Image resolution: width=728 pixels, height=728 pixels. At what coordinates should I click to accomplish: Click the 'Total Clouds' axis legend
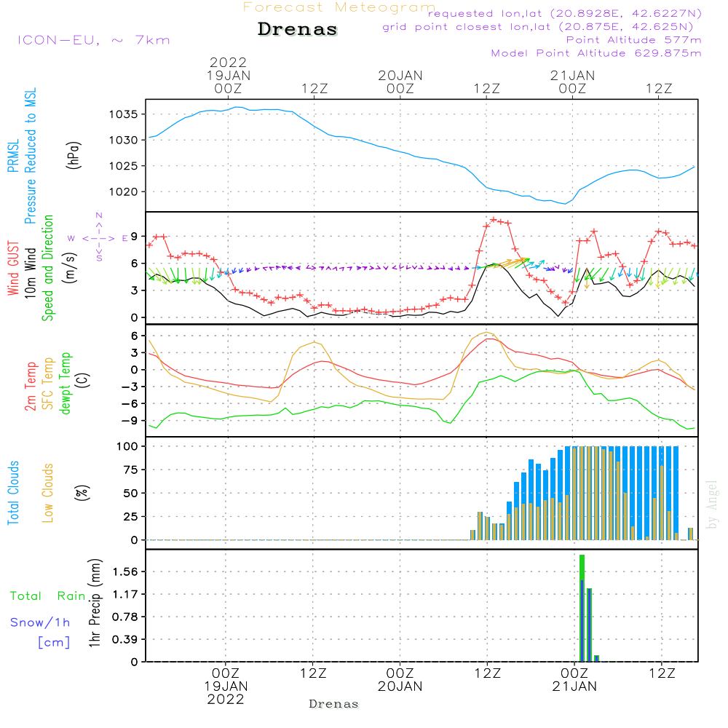[x=13, y=493]
